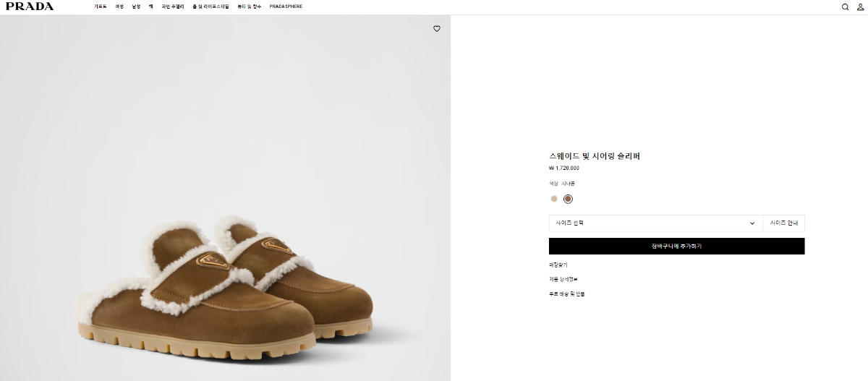Go to homepage via PRADA logo

pos(30,7)
